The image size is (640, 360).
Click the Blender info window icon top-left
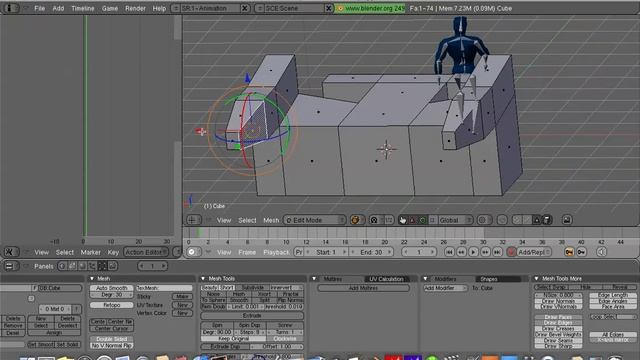click(x=10, y=8)
